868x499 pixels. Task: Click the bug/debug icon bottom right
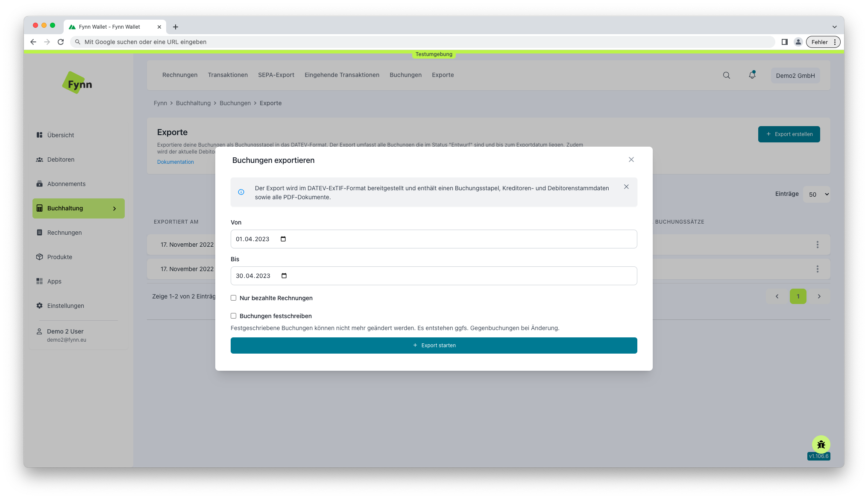821,445
